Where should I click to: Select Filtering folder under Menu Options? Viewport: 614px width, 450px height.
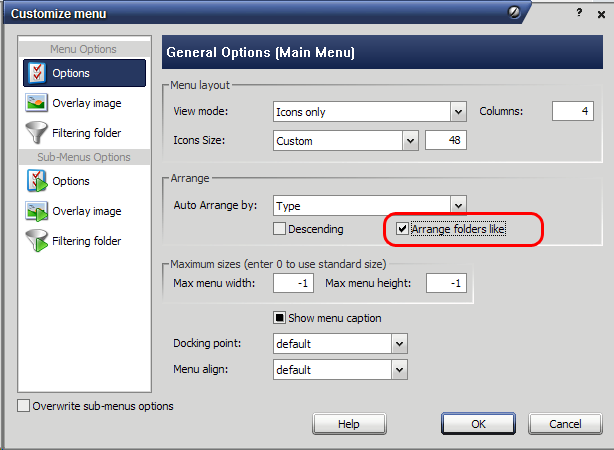click(85, 133)
